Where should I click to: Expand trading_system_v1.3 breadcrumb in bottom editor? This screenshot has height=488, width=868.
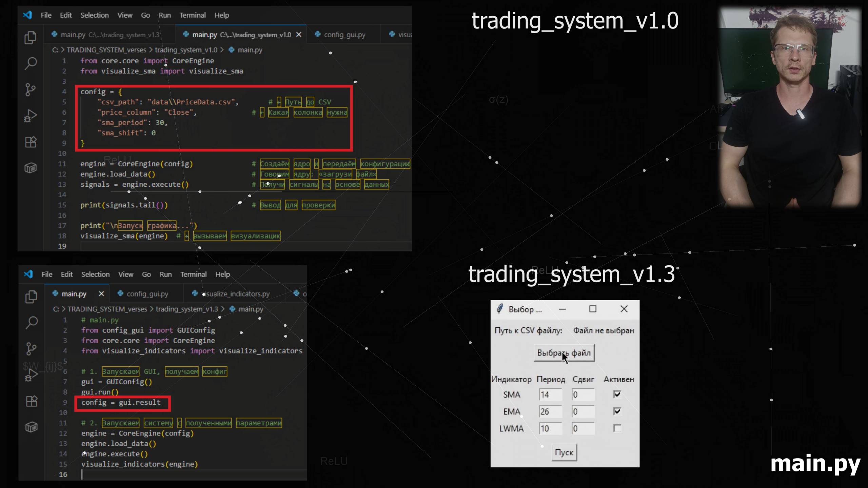click(187, 309)
